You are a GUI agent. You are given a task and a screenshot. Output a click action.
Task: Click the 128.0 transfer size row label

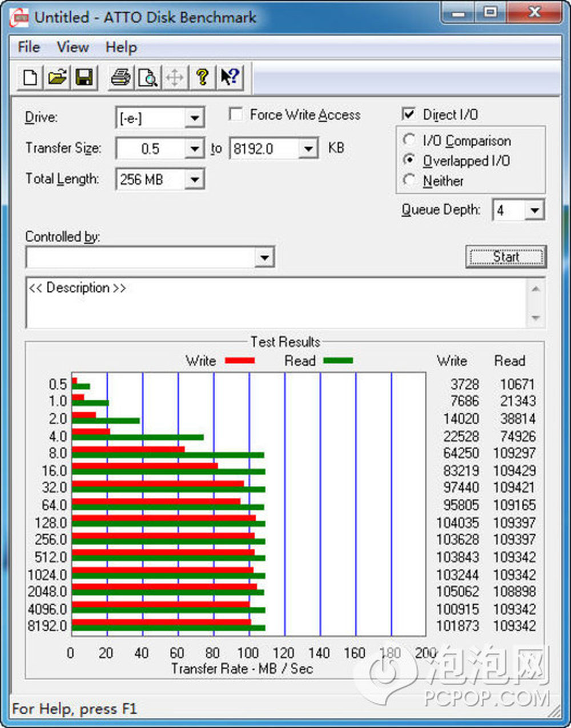click(x=51, y=523)
